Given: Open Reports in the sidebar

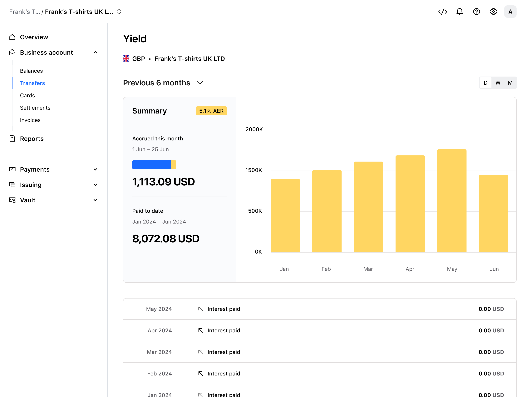Looking at the screenshot, I should click(x=32, y=139).
